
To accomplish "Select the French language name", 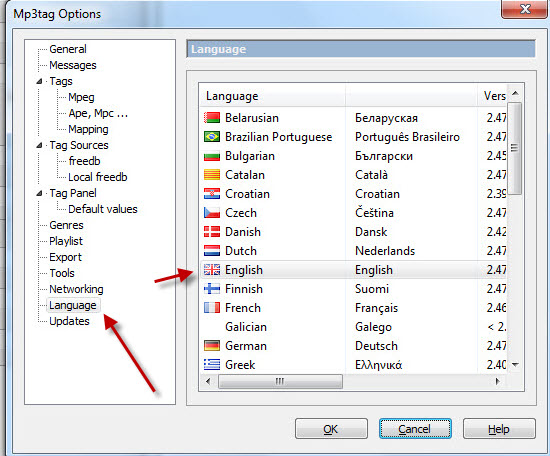I will click(x=243, y=308).
